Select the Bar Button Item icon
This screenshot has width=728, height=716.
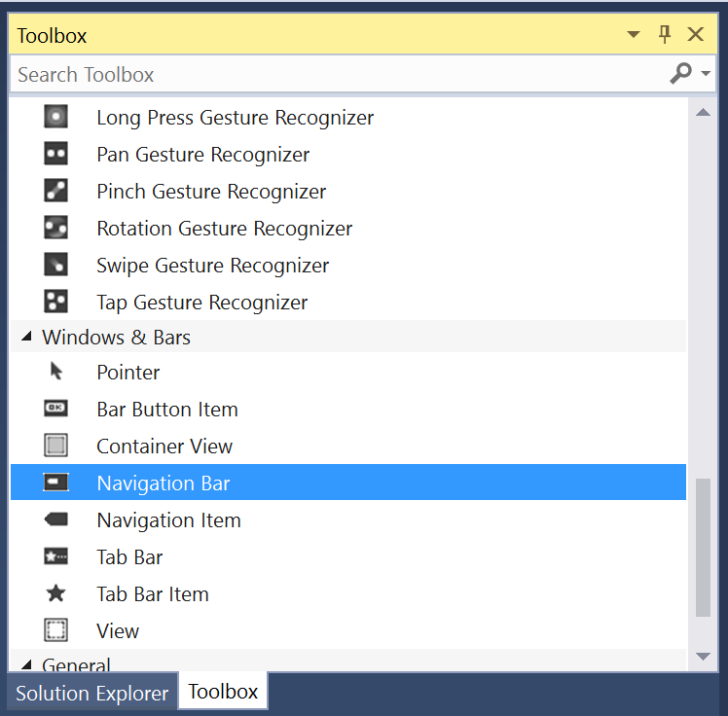55,409
